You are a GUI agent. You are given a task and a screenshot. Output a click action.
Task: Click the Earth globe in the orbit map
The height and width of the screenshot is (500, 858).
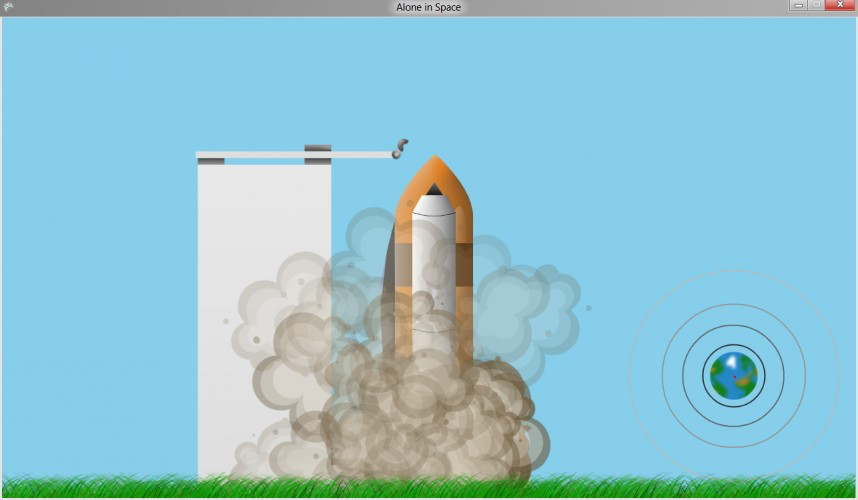tap(733, 376)
